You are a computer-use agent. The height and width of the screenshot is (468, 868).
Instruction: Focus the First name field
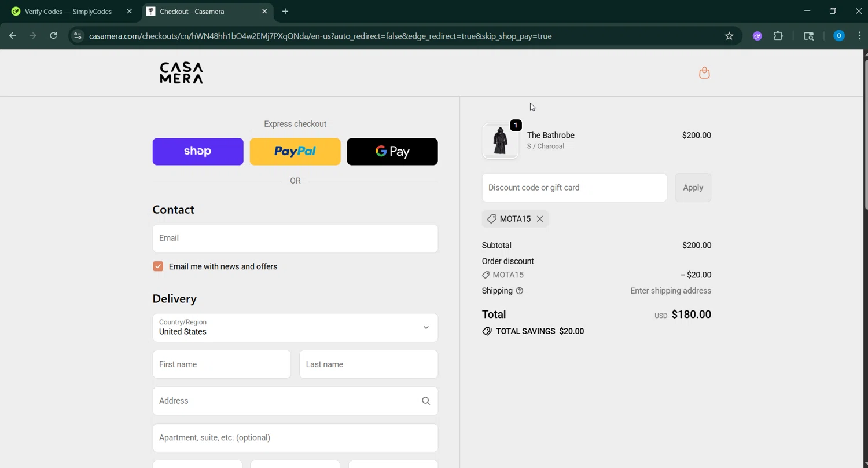[222, 364]
